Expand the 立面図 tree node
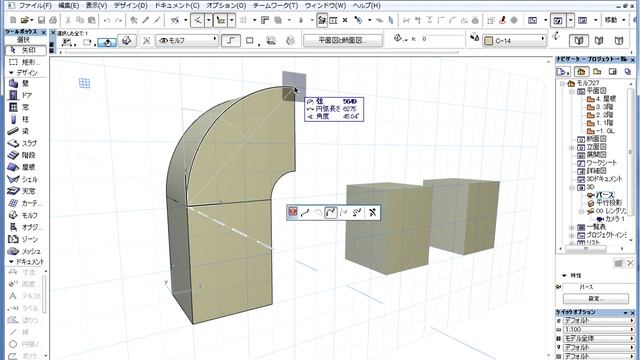 click(x=572, y=147)
